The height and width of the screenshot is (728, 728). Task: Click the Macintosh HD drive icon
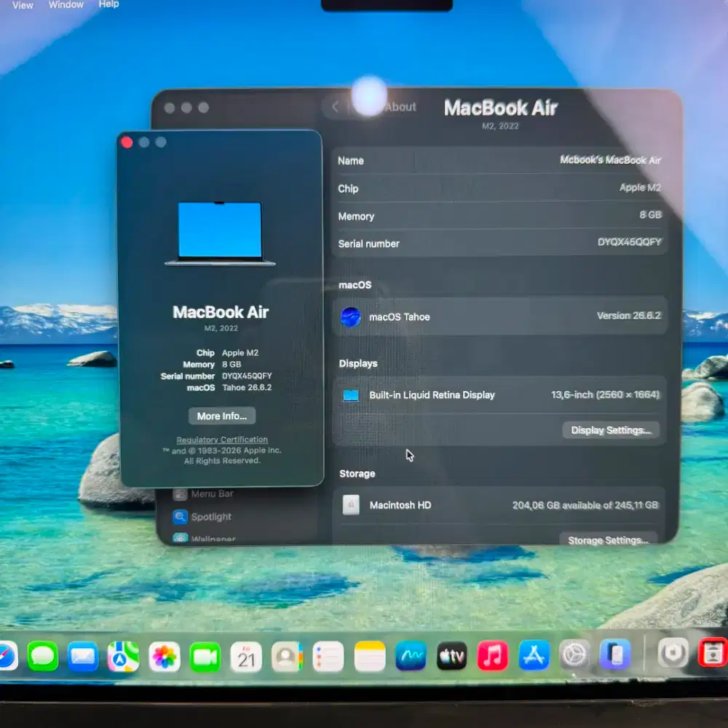351,505
